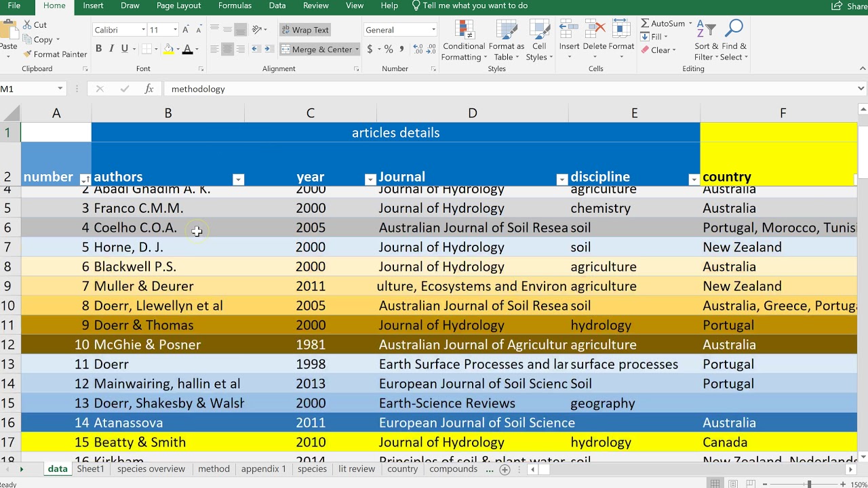Open Find & Select magnifier
The image size is (868, 488).
click(x=734, y=41)
